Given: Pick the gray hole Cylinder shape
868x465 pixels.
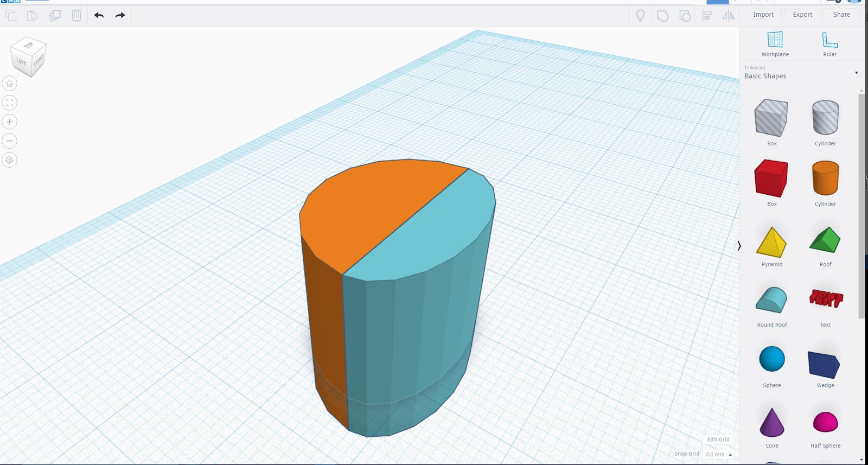Looking at the screenshot, I should coord(825,118).
